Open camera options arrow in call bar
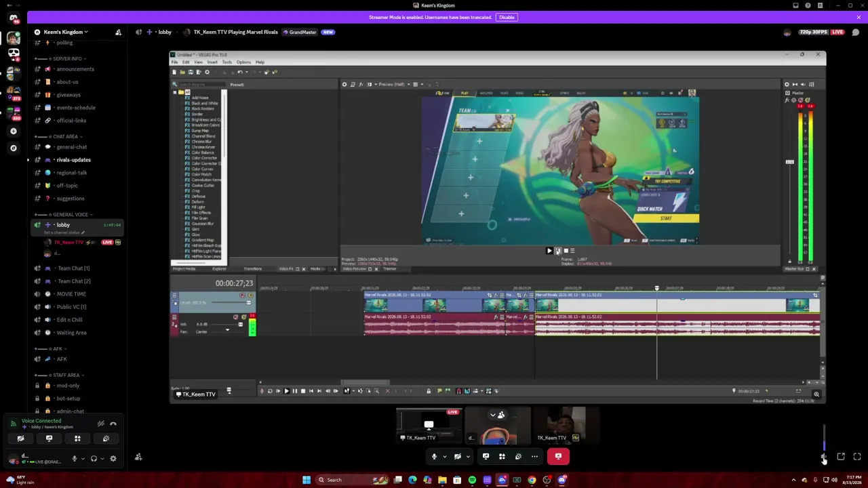The height and width of the screenshot is (488, 868). pyautogui.click(x=468, y=456)
